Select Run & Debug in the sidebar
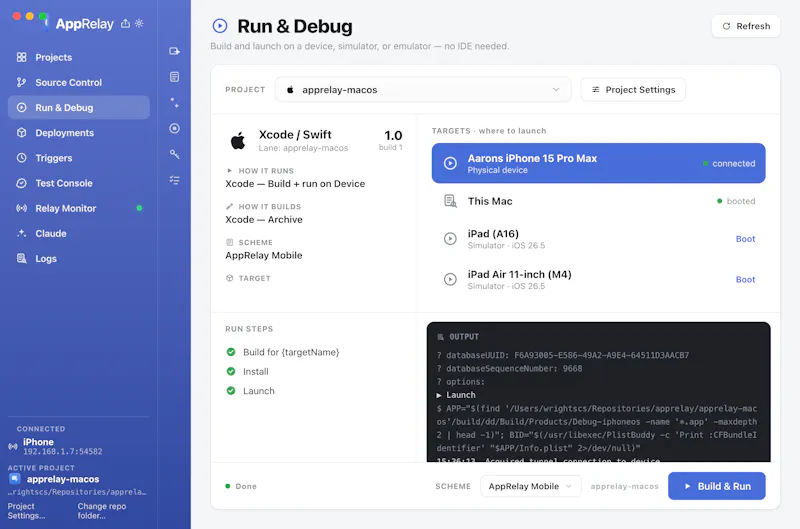Viewport: 800px width, 529px height. point(79,108)
